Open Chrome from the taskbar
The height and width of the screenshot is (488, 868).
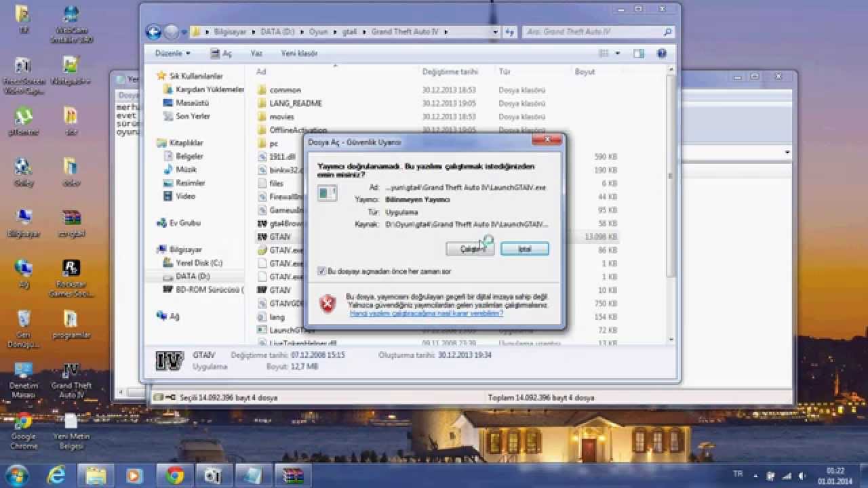pos(175,475)
